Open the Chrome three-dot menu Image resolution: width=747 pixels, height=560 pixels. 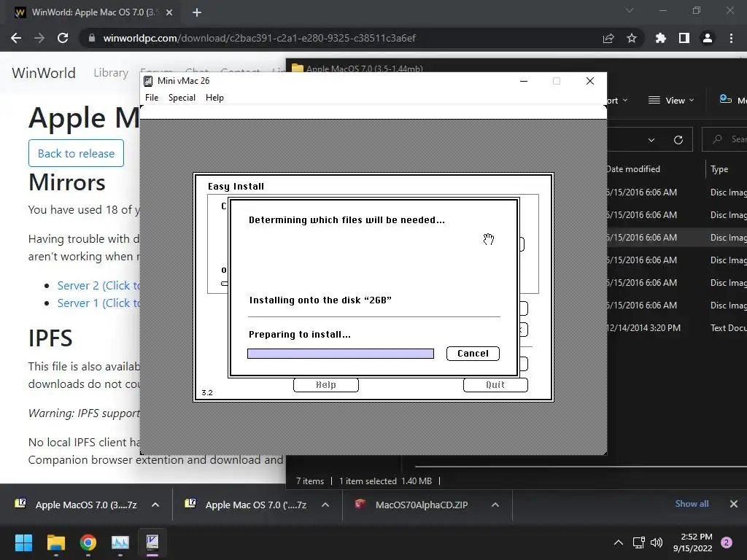click(x=731, y=38)
